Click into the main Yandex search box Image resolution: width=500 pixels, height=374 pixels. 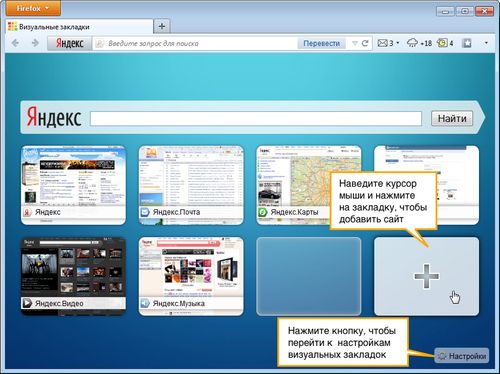click(256, 119)
